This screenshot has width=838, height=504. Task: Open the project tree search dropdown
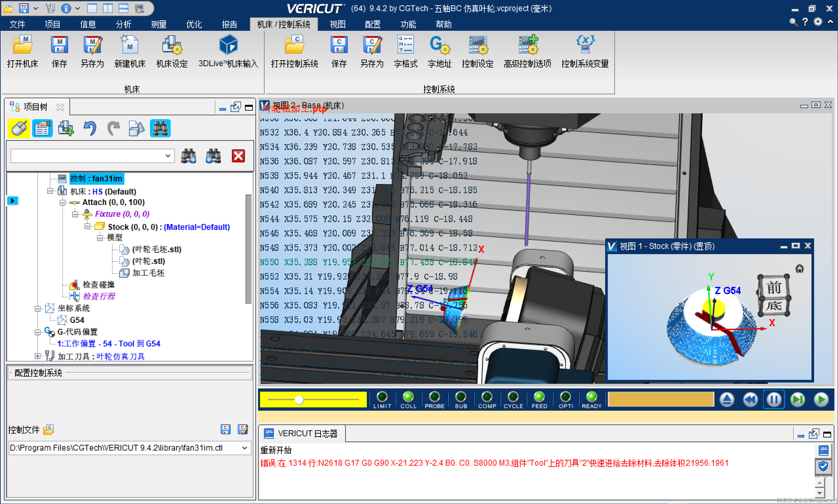click(x=168, y=156)
